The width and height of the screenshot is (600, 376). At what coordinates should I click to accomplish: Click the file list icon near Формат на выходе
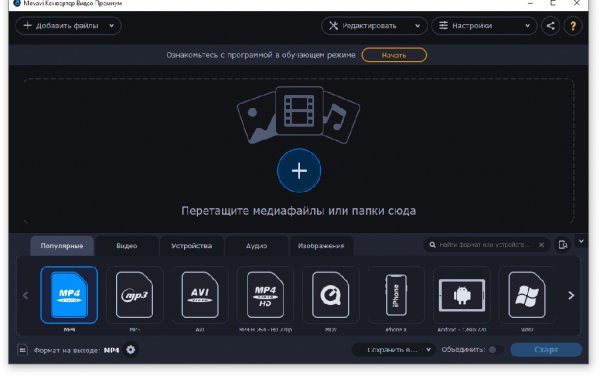point(23,350)
